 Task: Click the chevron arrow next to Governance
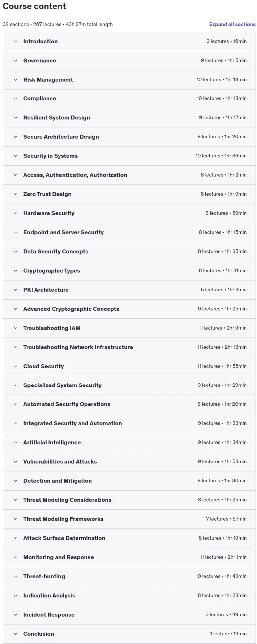point(16,61)
